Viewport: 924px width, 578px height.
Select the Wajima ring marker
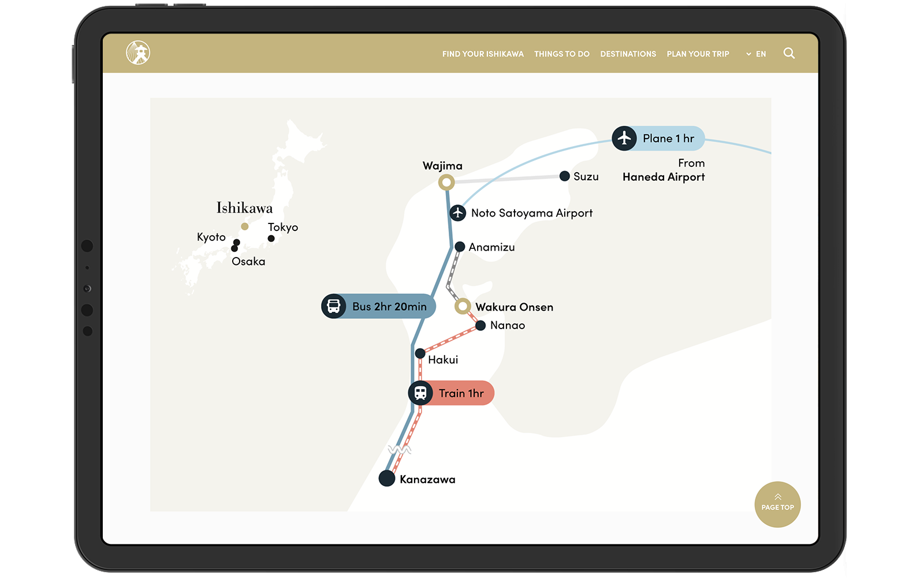[446, 182]
